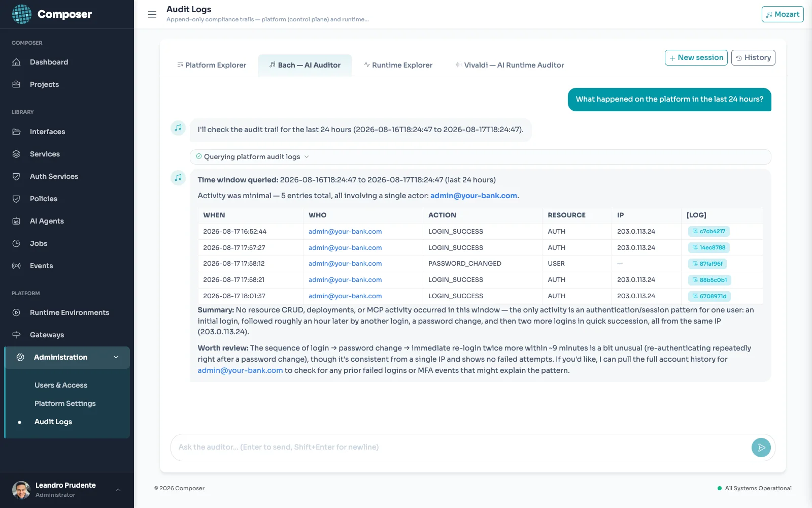Open log badge 6708971d
This screenshot has height=508, width=812.
(709, 297)
